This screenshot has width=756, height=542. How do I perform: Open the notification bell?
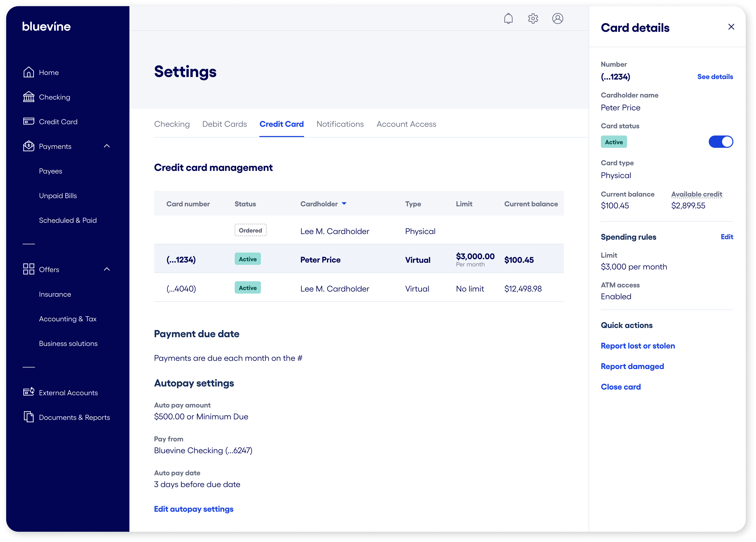pos(508,19)
